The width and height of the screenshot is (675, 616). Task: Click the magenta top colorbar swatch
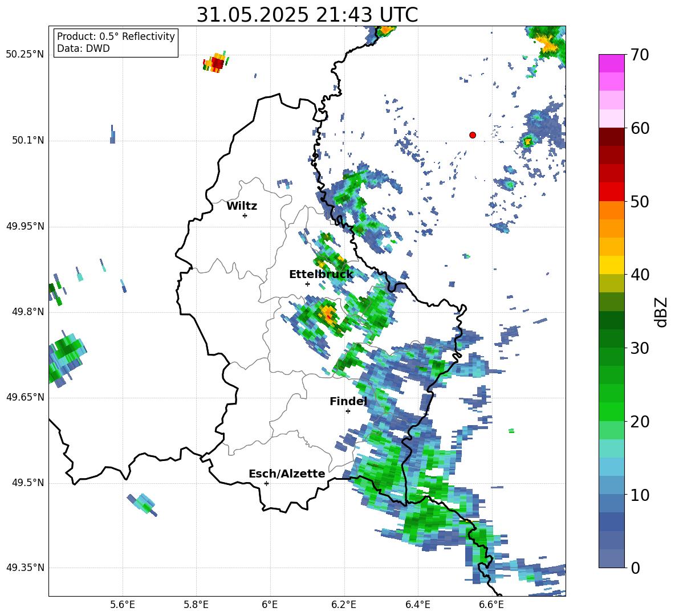(611, 64)
